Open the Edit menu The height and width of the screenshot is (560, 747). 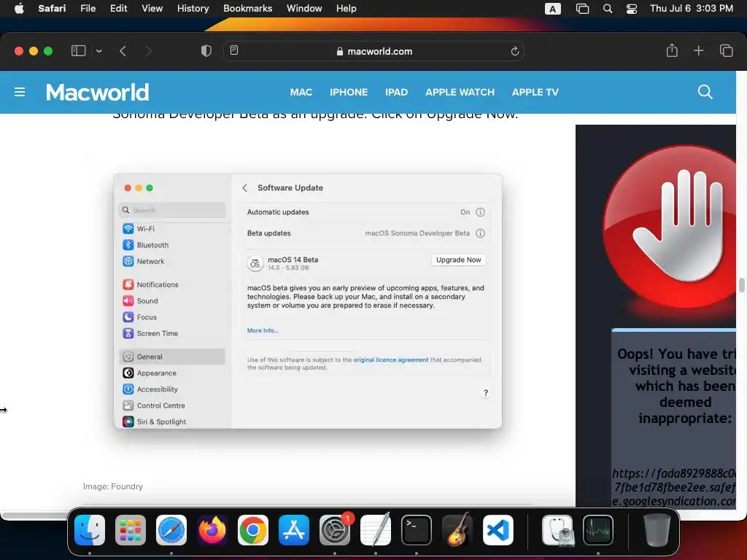click(119, 9)
